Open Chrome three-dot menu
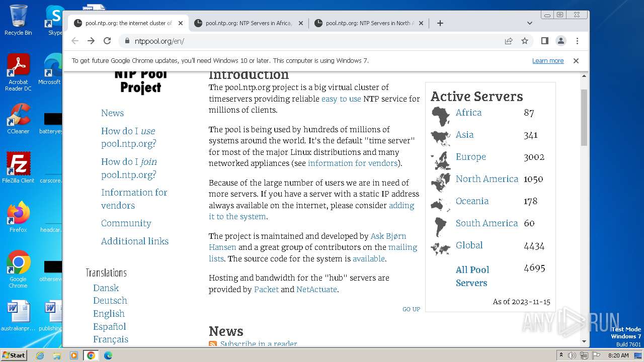Screen dimensions: 644x362 (x=577, y=41)
